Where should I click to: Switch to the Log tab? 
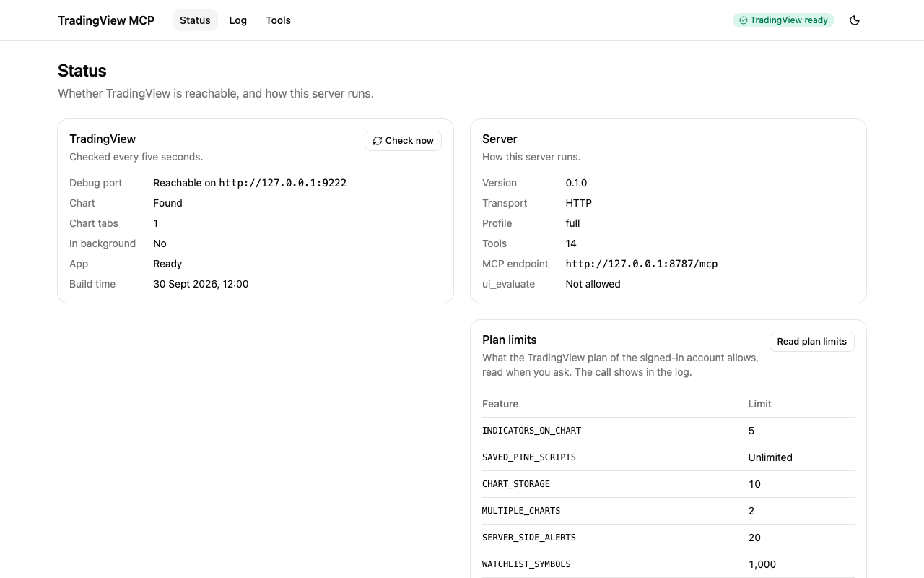238,20
